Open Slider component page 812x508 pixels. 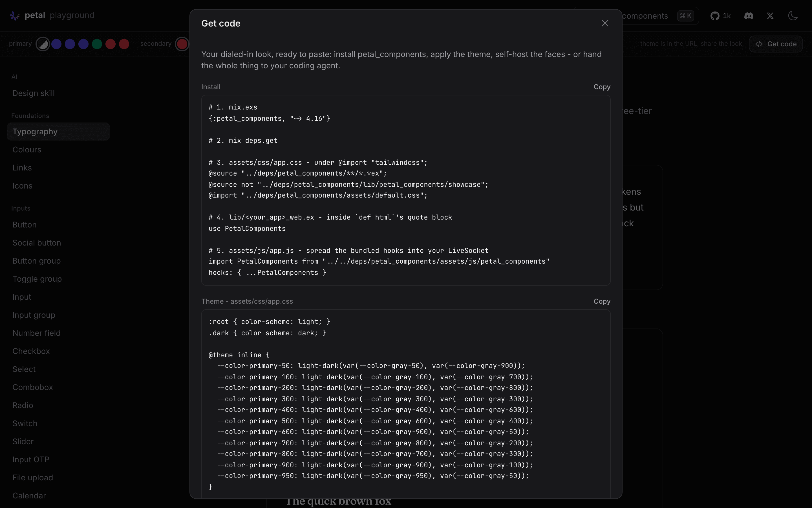[58, 441]
